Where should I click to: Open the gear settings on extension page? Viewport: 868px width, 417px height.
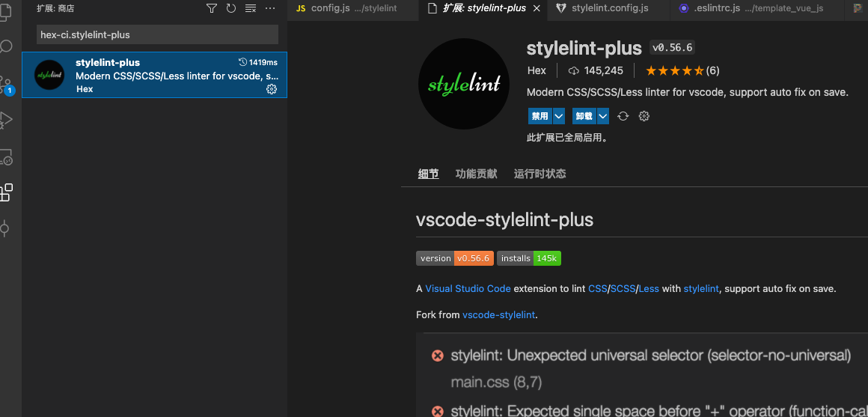[644, 116]
